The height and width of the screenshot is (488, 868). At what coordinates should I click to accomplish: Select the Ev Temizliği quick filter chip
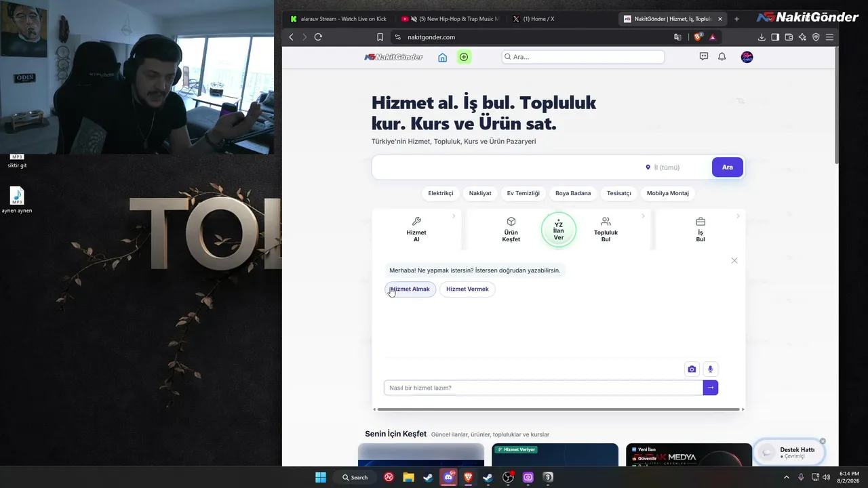[x=524, y=193]
